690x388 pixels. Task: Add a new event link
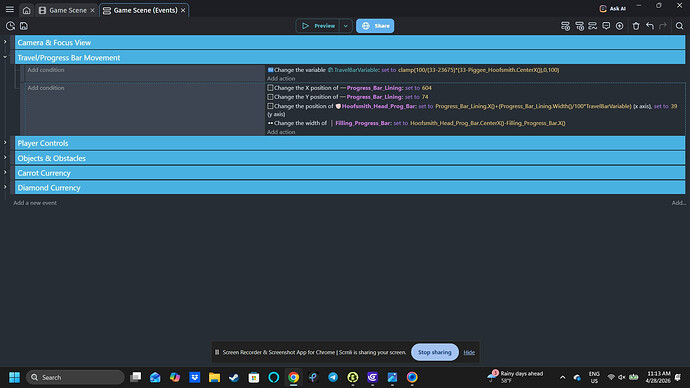[x=35, y=203]
